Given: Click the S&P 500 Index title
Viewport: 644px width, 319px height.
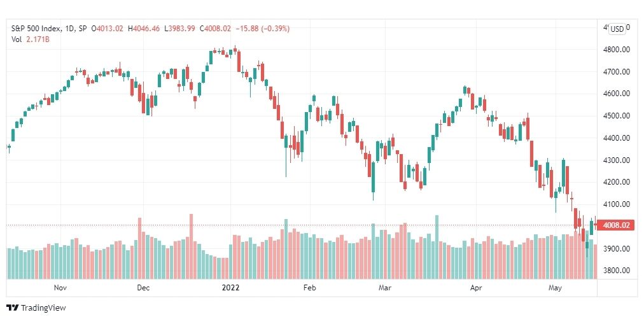Looking at the screenshot, I should [36, 29].
